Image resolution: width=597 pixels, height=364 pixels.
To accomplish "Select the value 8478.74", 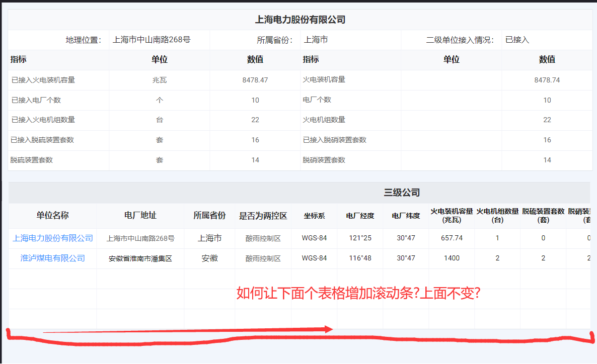I will 547,80.
